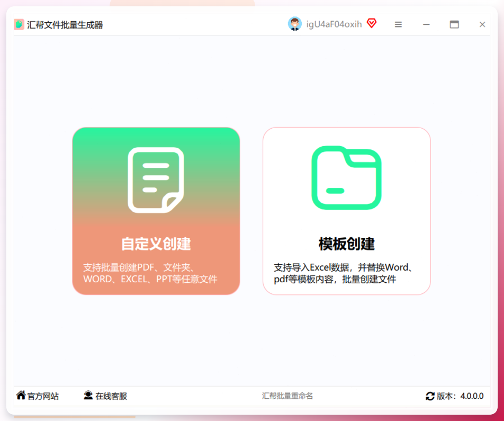Screen dimensions: 504x421
Task: Click the green folder icon in template card
Action: tap(346, 178)
